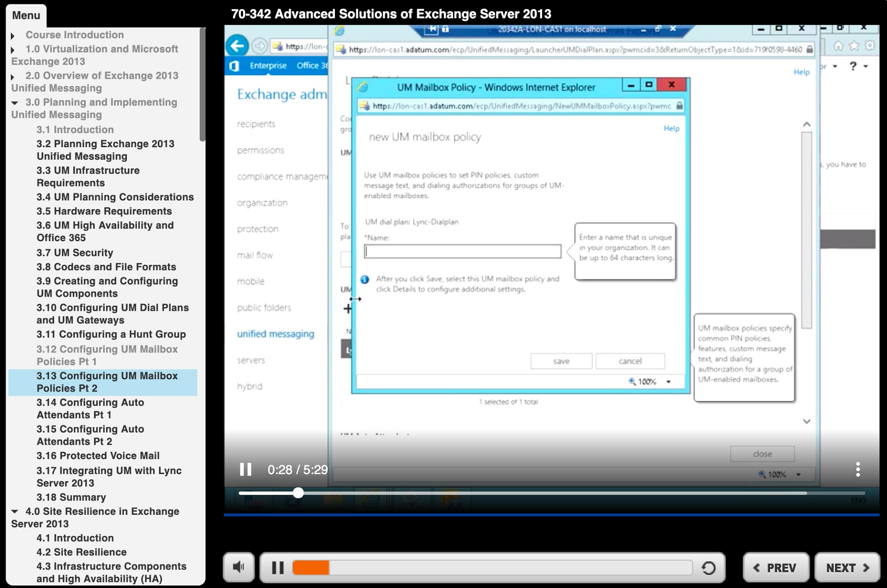Viewport: 887px width, 588px height.
Task: Click the browser back arrow icon
Action: [237, 46]
